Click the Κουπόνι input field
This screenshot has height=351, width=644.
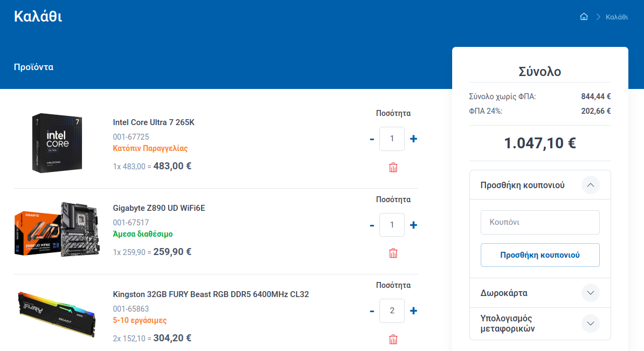pos(539,222)
